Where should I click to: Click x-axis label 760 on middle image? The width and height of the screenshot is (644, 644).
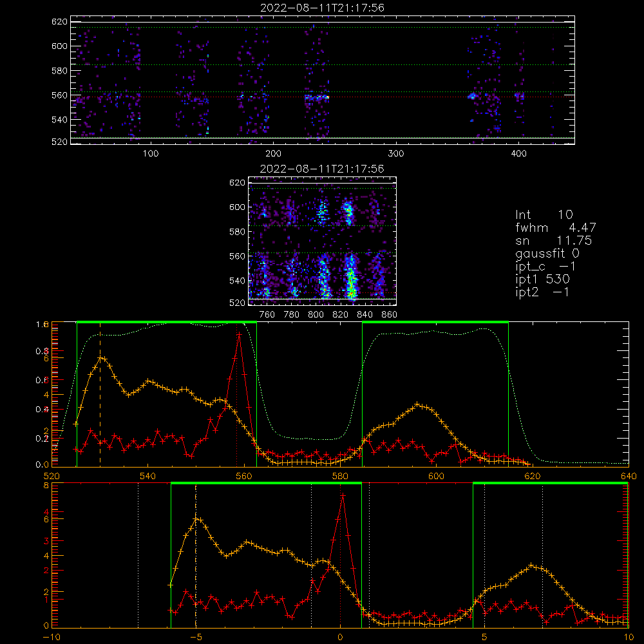pyautogui.click(x=267, y=315)
